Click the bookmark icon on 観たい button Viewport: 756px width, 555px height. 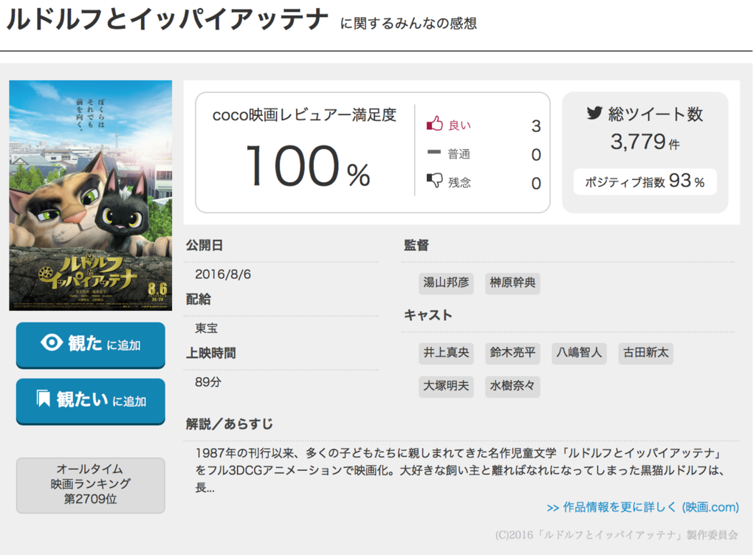tap(44, 399)
